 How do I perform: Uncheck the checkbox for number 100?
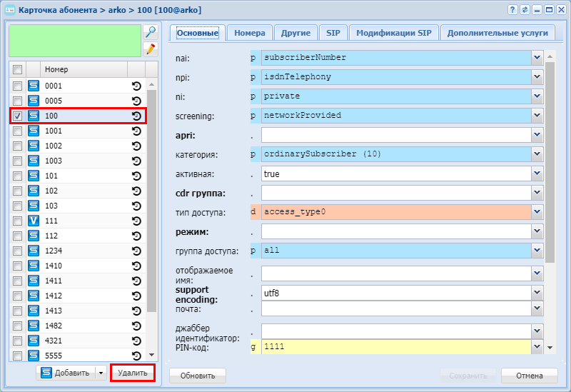click(x=18, y=116)
